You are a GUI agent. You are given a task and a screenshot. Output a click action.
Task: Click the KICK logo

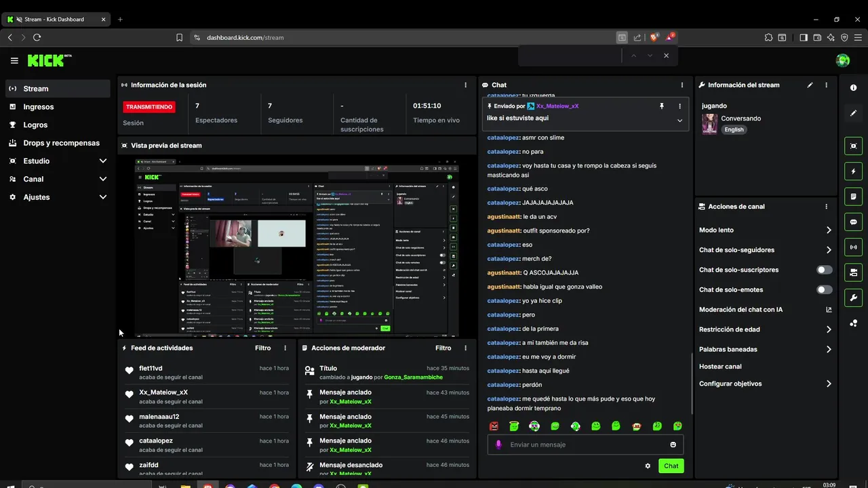coord(50,60)
